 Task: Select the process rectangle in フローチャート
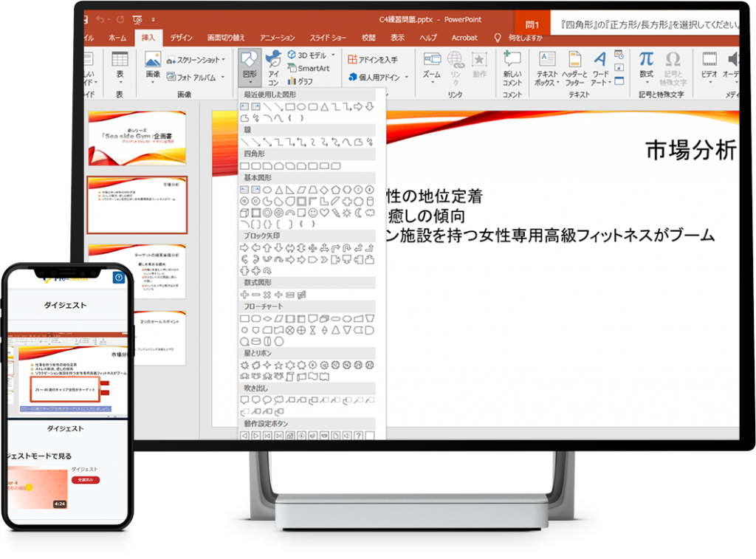tap(244, 318)
